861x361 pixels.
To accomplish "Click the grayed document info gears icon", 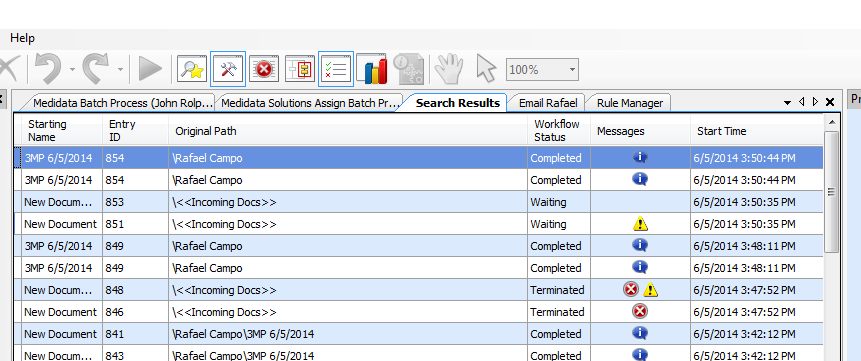I will 409,69.
